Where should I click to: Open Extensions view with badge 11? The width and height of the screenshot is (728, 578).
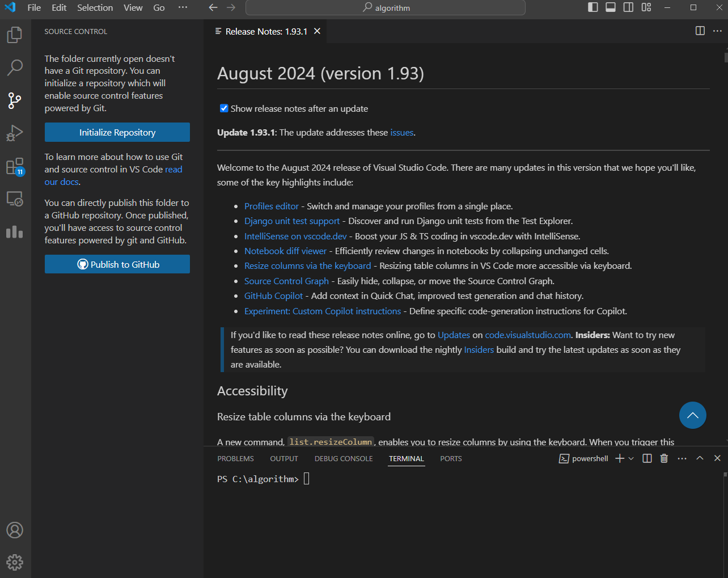(x=15, y=167)
